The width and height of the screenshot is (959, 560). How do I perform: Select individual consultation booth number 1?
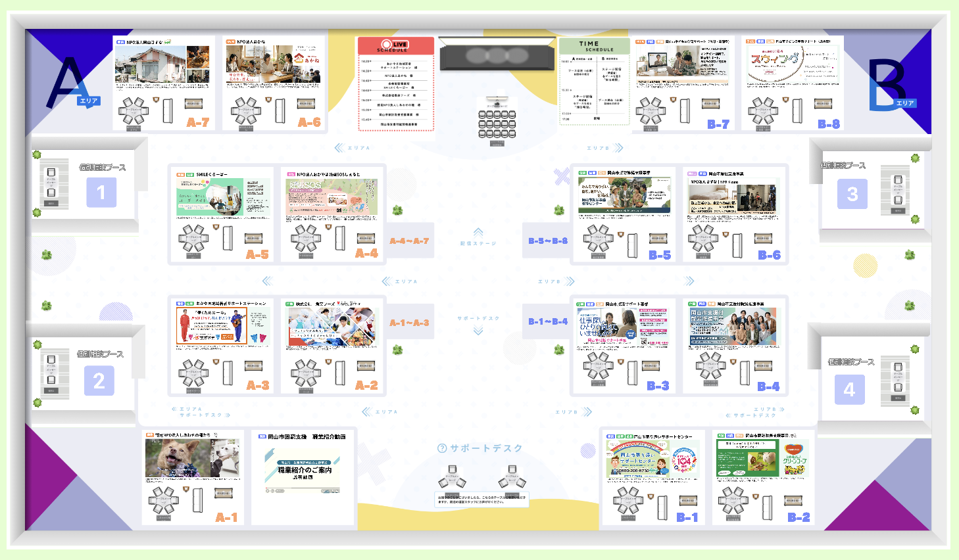point(101,193)
